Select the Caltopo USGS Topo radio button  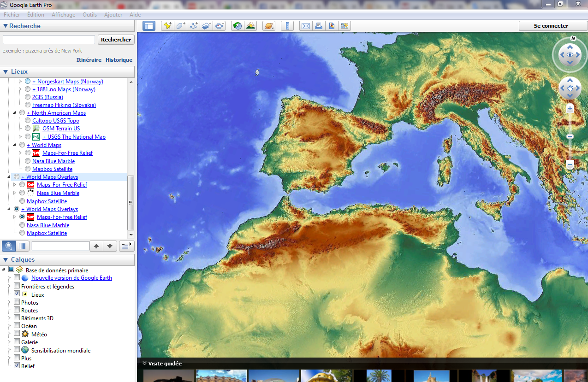pos(28,121)
